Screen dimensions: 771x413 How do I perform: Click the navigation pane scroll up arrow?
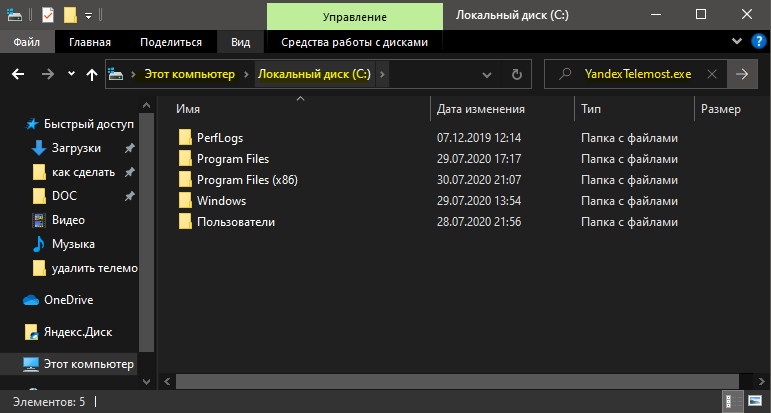147,105
